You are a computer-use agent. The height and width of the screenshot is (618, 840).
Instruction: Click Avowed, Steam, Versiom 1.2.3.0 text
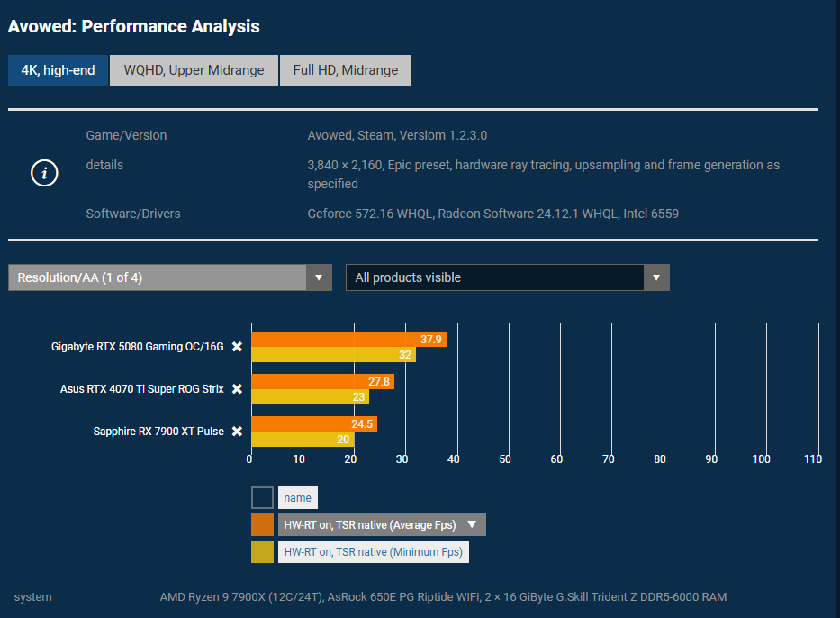click(x=397, y=135)
